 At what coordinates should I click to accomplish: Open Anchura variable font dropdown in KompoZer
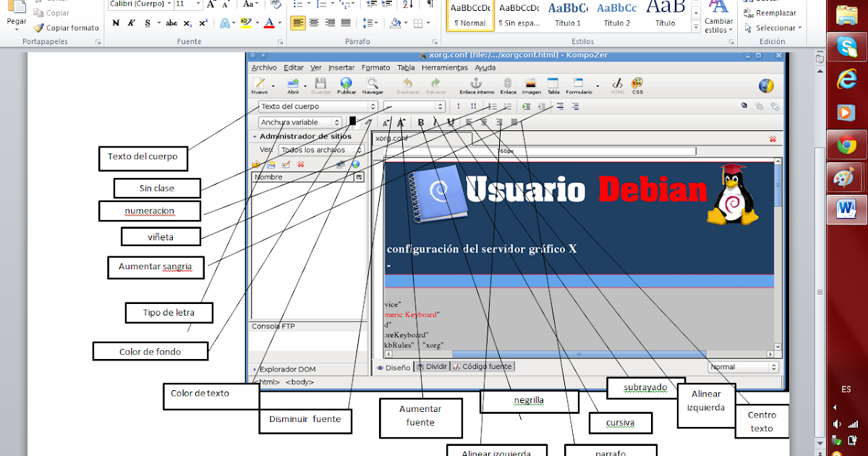(299, 122)
